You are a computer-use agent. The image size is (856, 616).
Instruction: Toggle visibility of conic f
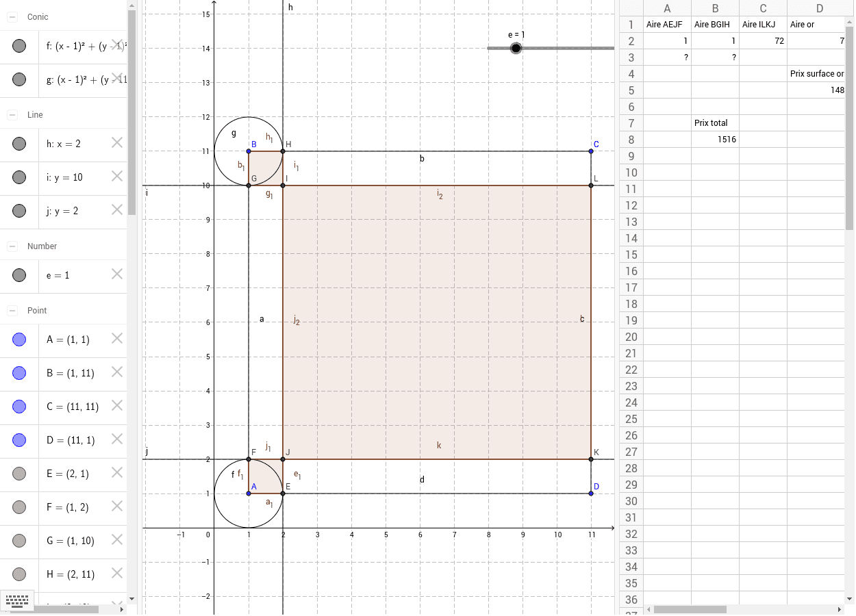(x=19, y=46)
